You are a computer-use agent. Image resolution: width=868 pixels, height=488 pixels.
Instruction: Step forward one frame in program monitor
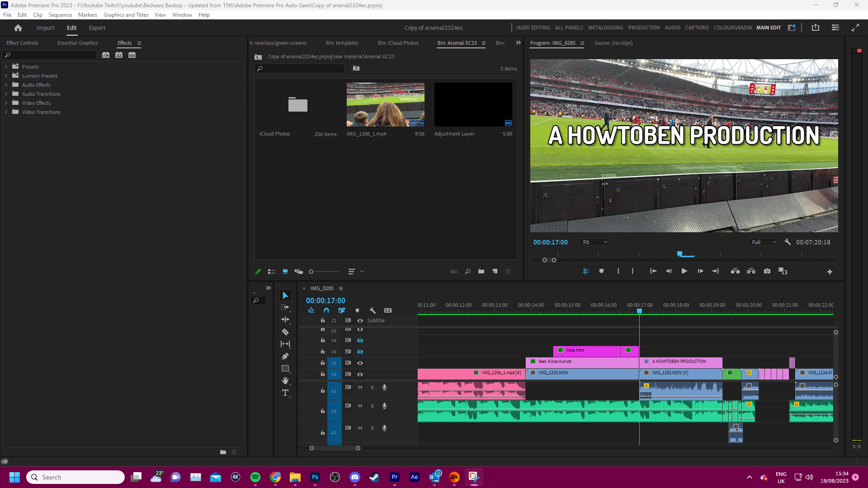pyautogui.click(x=700, y=271)
